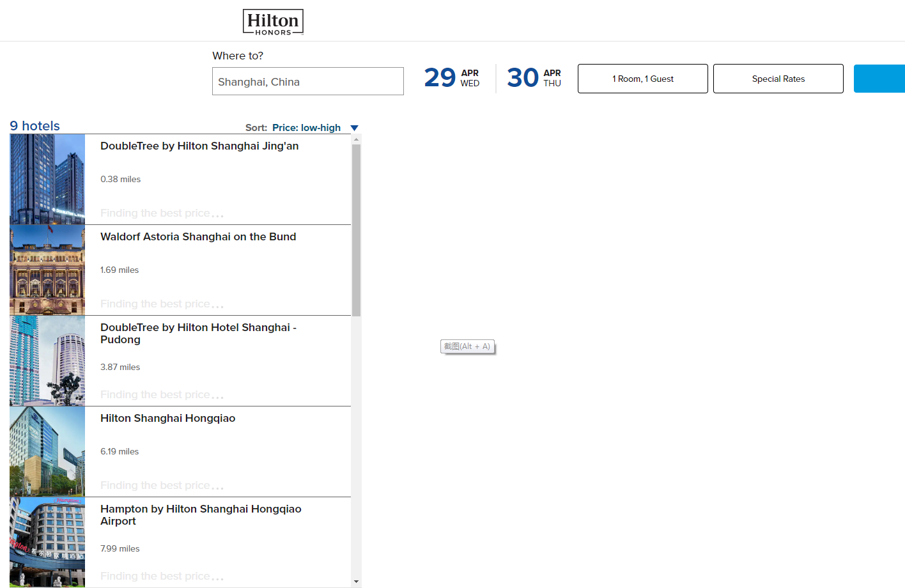Click the screenshot (Alt + A) tooltip
The image size is (905, 588).
[x=467, y=346]
